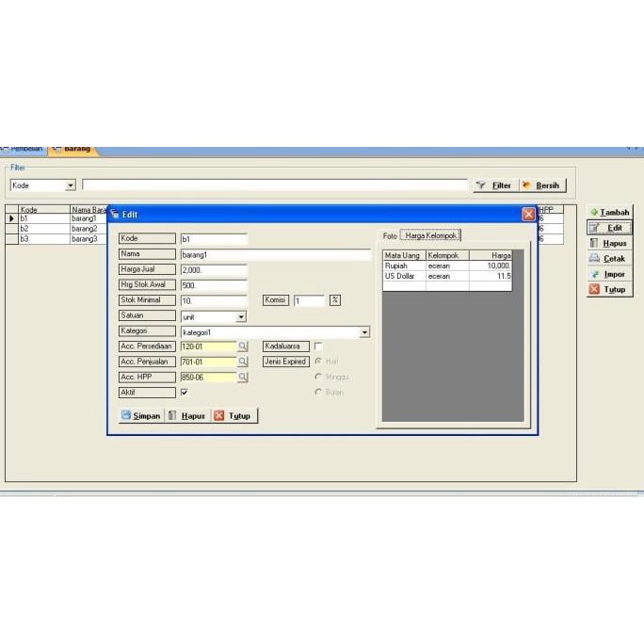Click the HPP column header in Barang list
The image size is (644, 644).
tap(551, 209)
